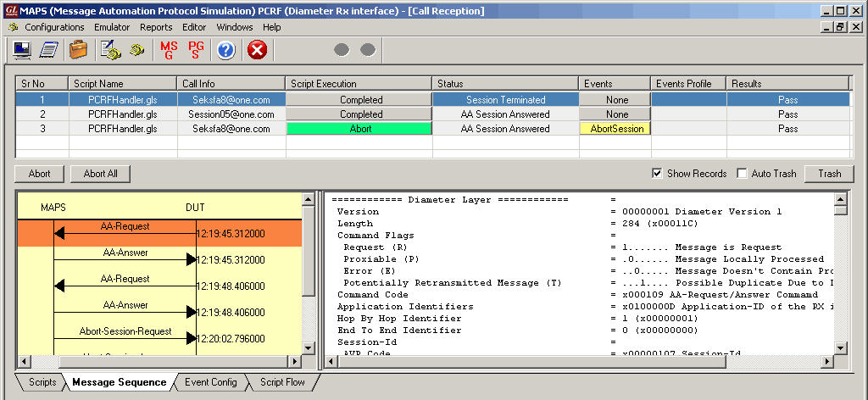Enable the Auto Trash checkbox
The width and height of the screenshot is (868, 400).
coord(742,174)
